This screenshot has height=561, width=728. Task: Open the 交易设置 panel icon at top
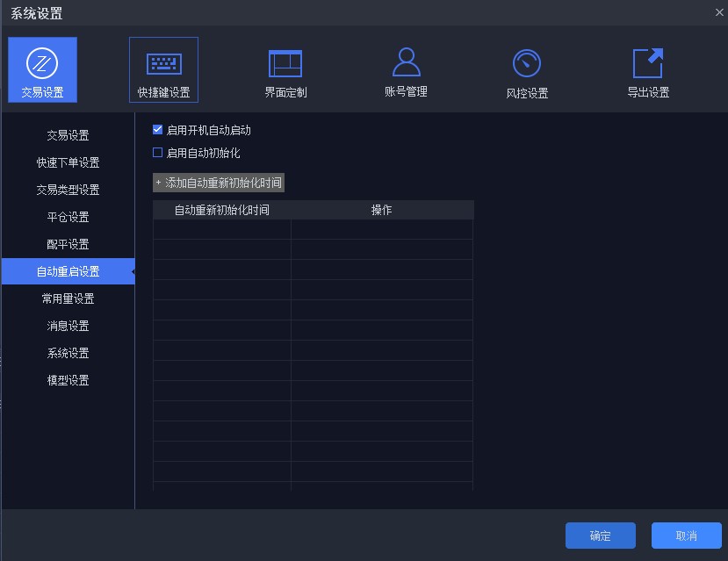(x=41, y=69)
